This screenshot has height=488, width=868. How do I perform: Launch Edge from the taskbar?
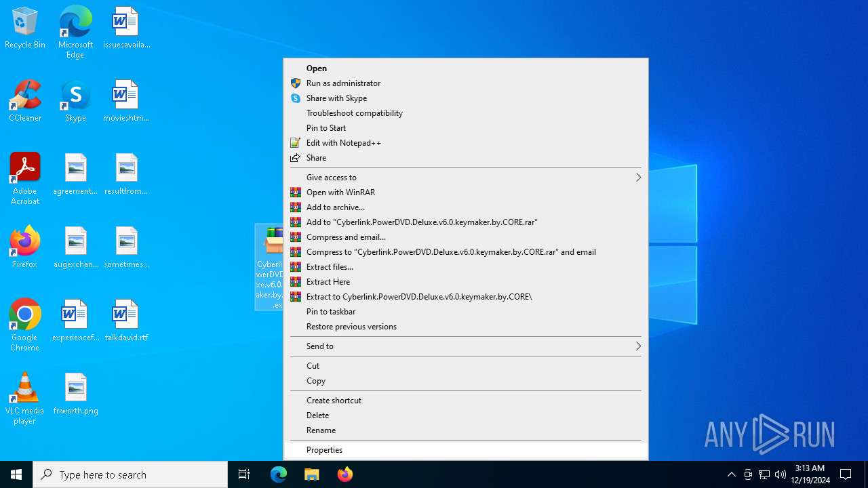(279, 474)
